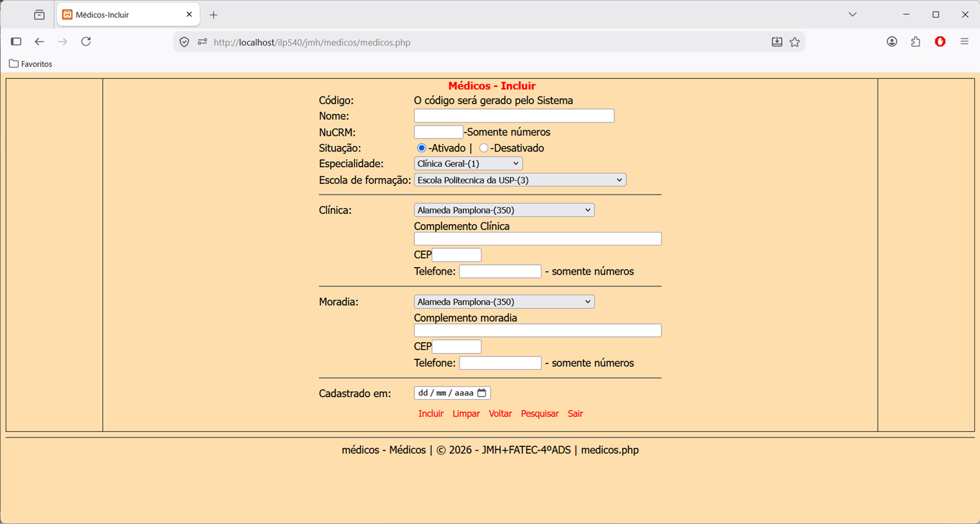Select the Médicos-Incluir browser tab
980x524 pixels.
coord(128,14)
